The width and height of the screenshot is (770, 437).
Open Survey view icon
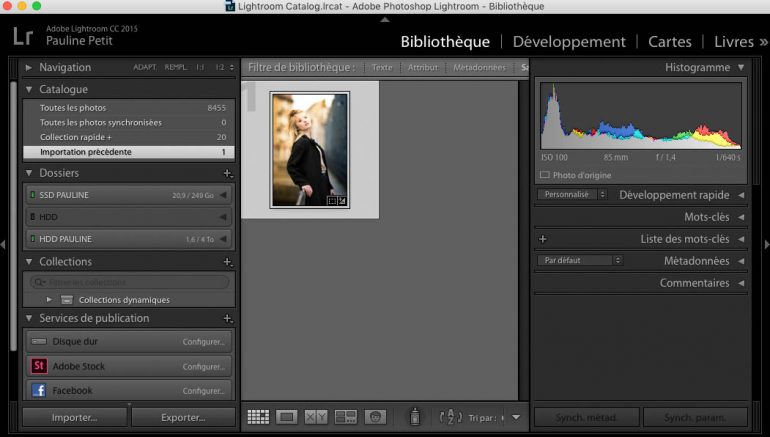[346, 416]
